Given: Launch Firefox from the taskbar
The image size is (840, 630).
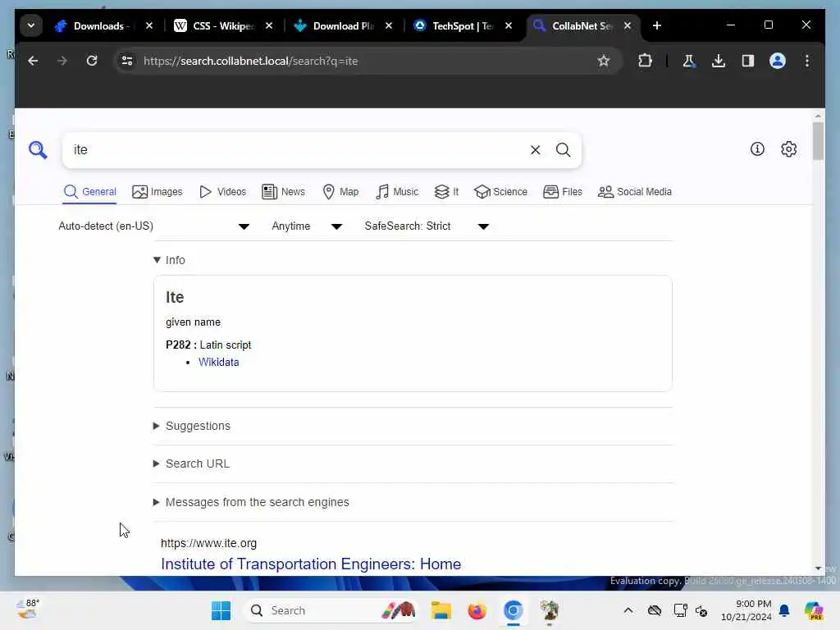Looking at the screenshot, I should pos(477,610).
